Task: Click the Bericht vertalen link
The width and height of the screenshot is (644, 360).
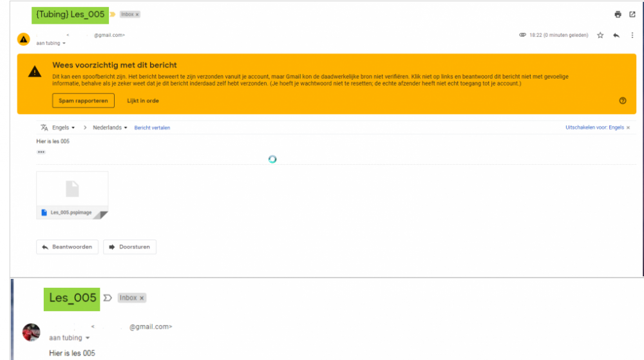Action: 152,128
